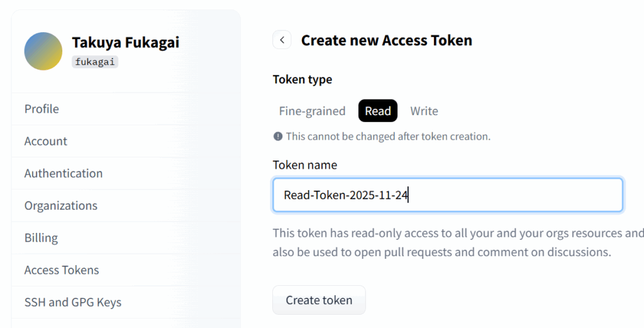Click the fukagai username badge
Screen dimensions: 644x328
(95, 62)
